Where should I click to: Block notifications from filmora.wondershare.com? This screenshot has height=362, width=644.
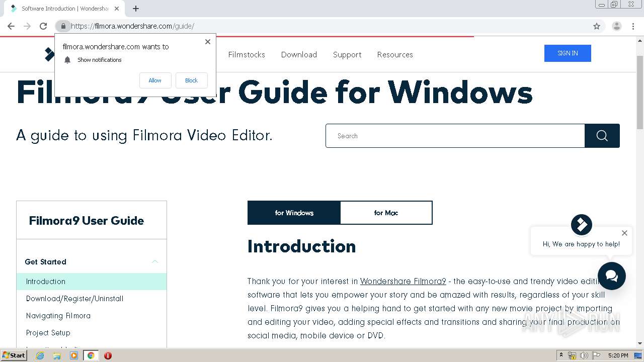click(x=191, y=80)
